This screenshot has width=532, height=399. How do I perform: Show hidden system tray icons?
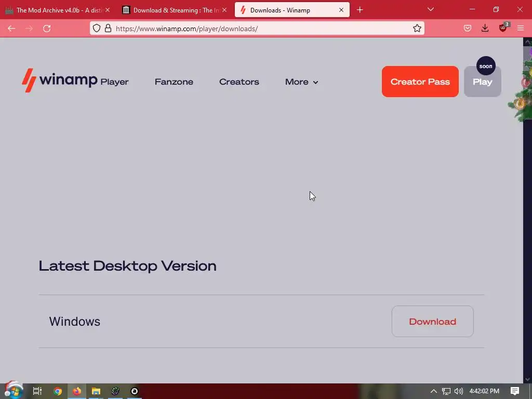point(433,391)
